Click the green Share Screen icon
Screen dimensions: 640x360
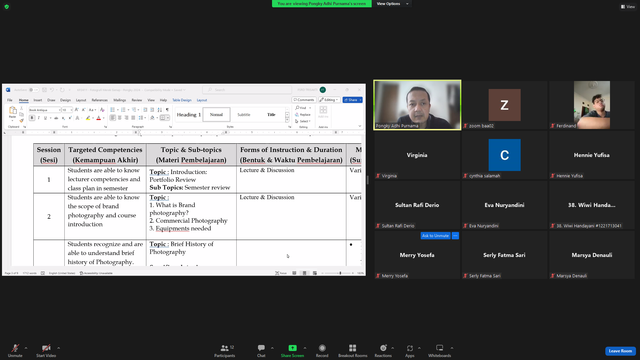[x=292, y=348]
